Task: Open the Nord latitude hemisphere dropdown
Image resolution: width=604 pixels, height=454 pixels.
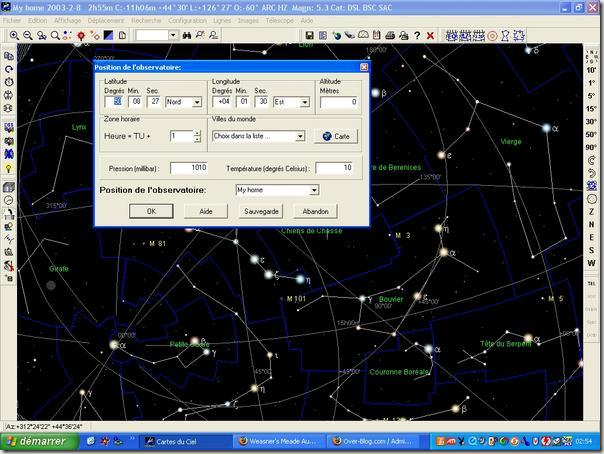Action: [197, 102]
